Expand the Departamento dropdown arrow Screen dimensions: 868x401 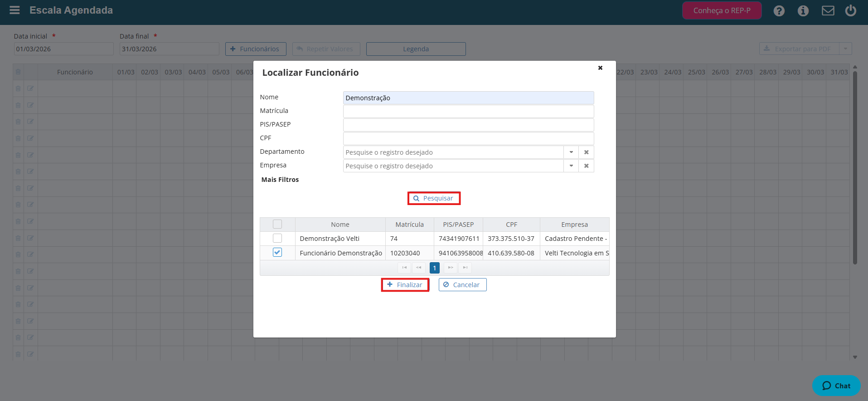coord(571,152)
